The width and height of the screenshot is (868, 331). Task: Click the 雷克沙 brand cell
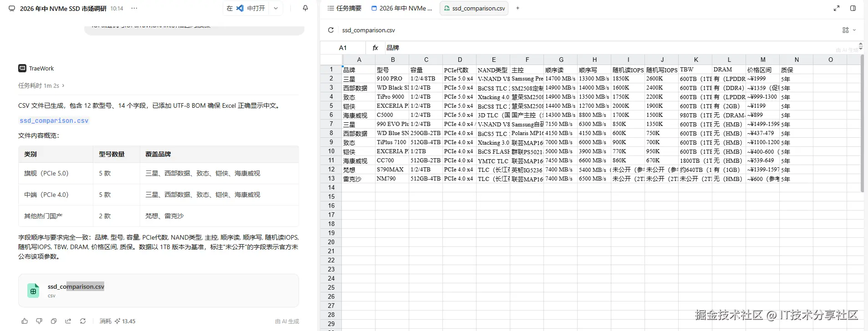click(x=359, y=179)
